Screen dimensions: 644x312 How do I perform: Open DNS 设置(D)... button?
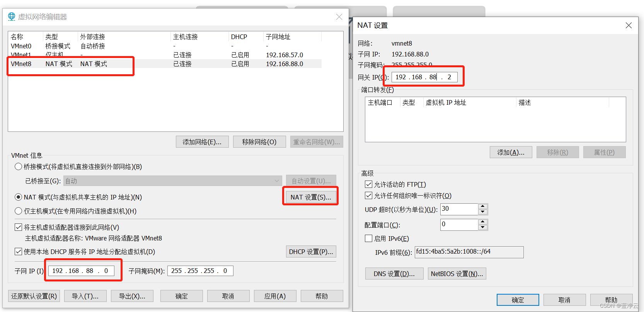(394, 274)
